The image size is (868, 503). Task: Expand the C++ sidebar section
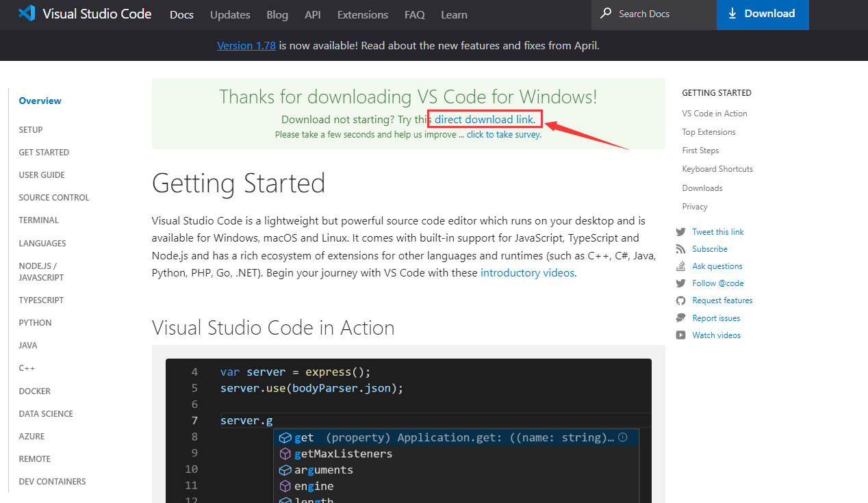coord(27,368)
